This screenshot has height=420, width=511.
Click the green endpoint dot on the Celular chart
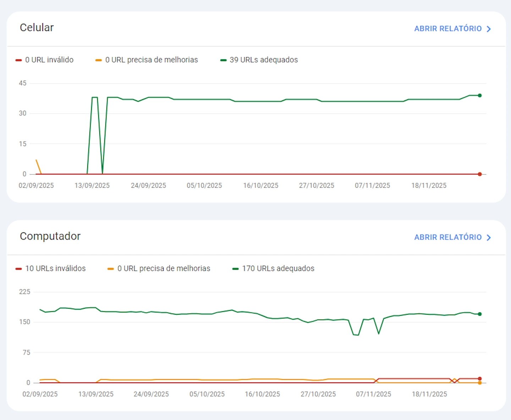(479, 95)
